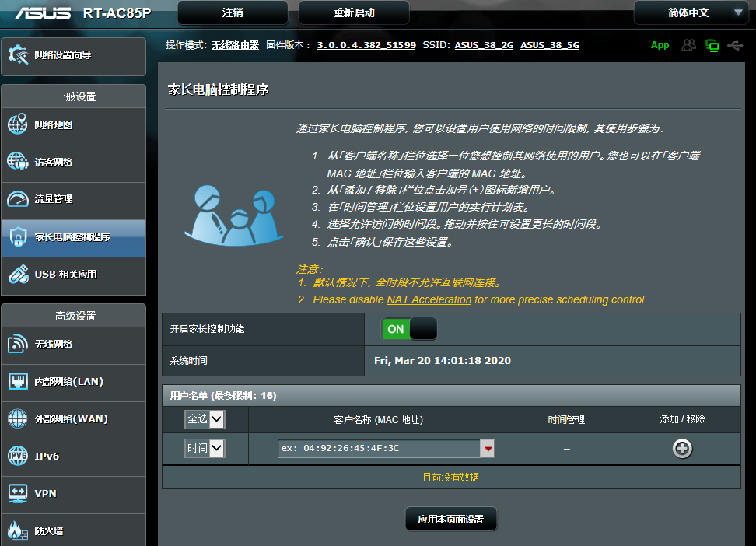This screenshot has width=756, height=546.
Task: Click the LAN ethernet port icon
Action: [18, 381]
